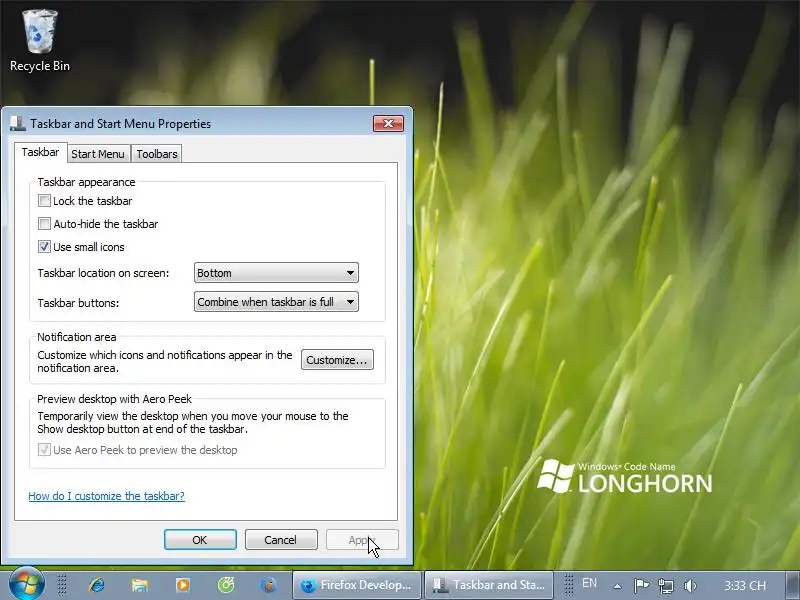
Task: Click the Firefox globe quick-launch icon
Action: tap(268, 585)
